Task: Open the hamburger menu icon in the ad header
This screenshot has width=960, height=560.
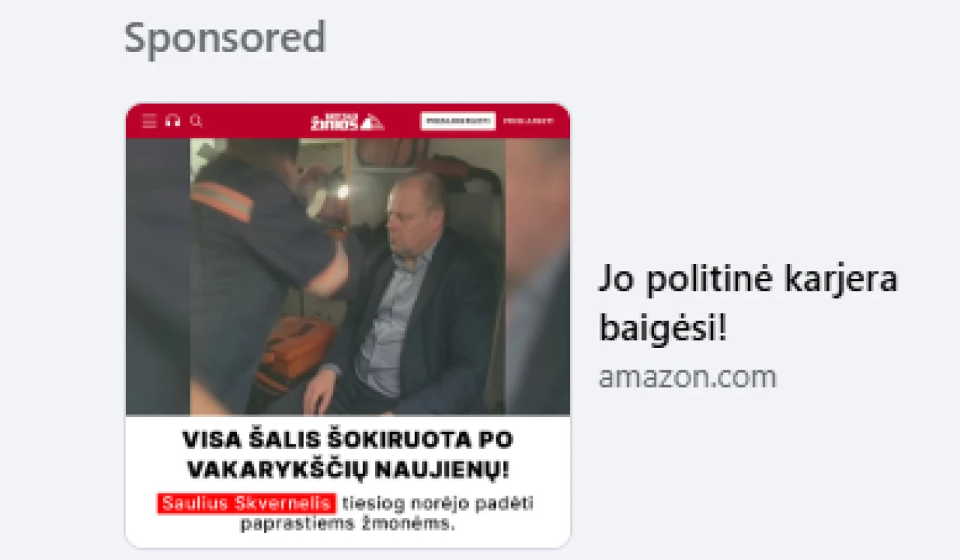Action: click(149, 121)
